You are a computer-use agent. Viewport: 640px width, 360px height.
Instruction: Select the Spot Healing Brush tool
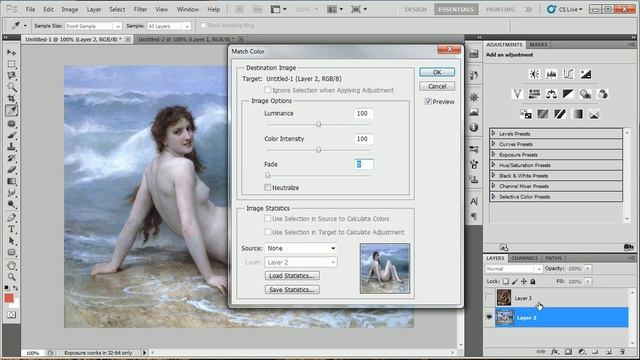[x=11, y=124]
